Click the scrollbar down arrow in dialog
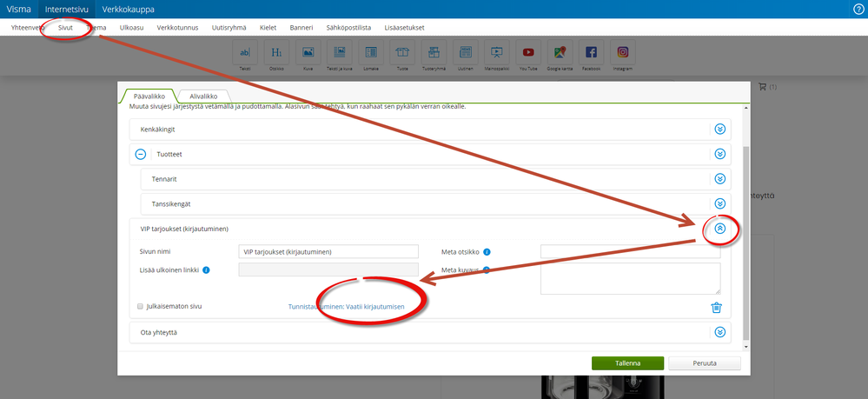This screenshot has height=399, width=868. click(745, 347)
